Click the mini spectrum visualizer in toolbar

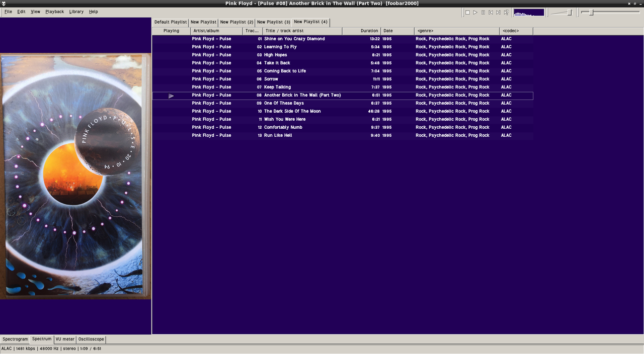point(529,12)
